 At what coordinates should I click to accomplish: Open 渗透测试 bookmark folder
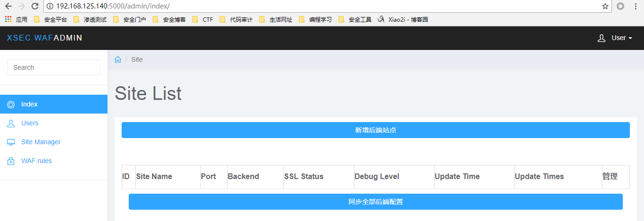coord(90,19)
